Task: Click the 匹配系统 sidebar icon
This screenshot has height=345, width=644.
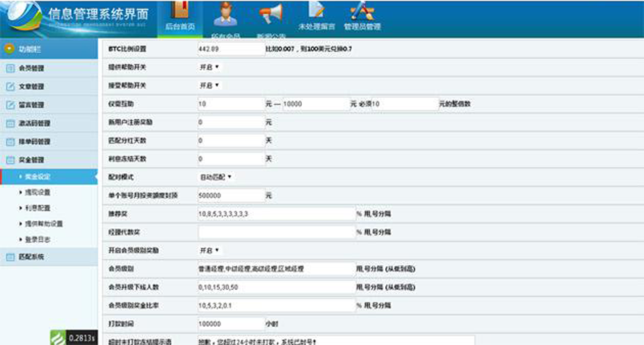Action: (x=10, y=257)
